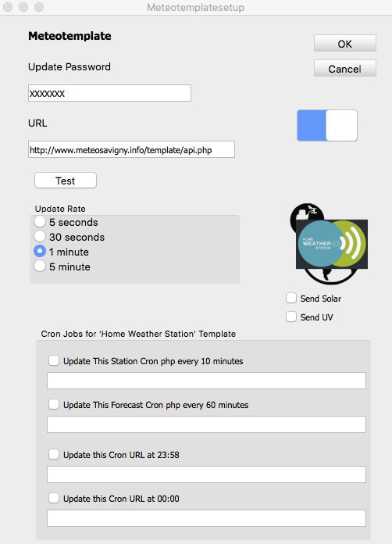Select the 5 seconds update rate

[x=40, y=222]
